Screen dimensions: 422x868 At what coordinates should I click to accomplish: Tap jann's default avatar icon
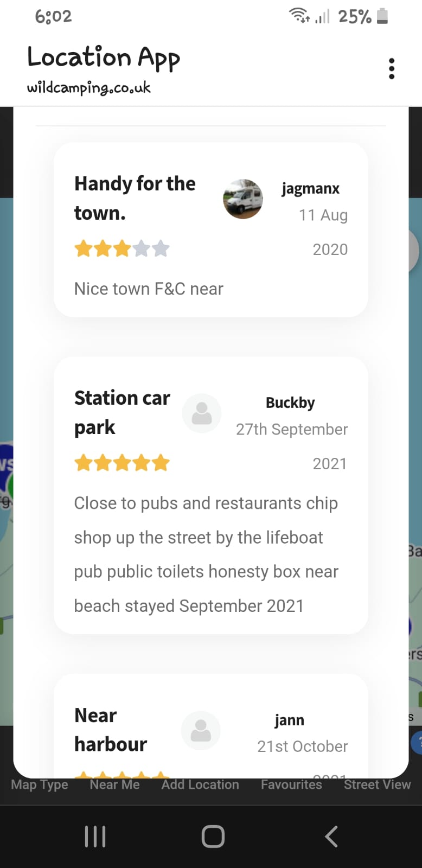tap(201, 731)
